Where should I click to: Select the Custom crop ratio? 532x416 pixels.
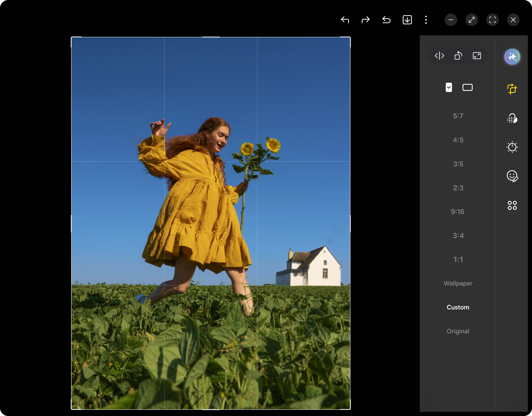click(x=458, y=307)
